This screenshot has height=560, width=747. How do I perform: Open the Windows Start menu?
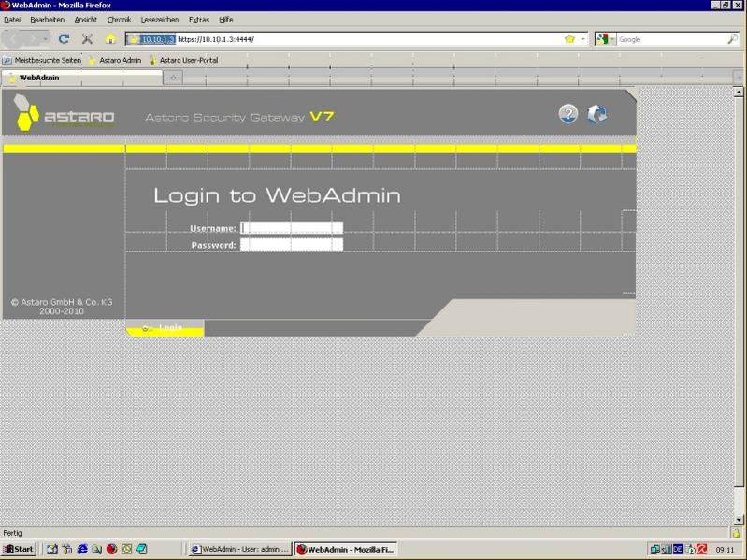(x=19, y=550)
